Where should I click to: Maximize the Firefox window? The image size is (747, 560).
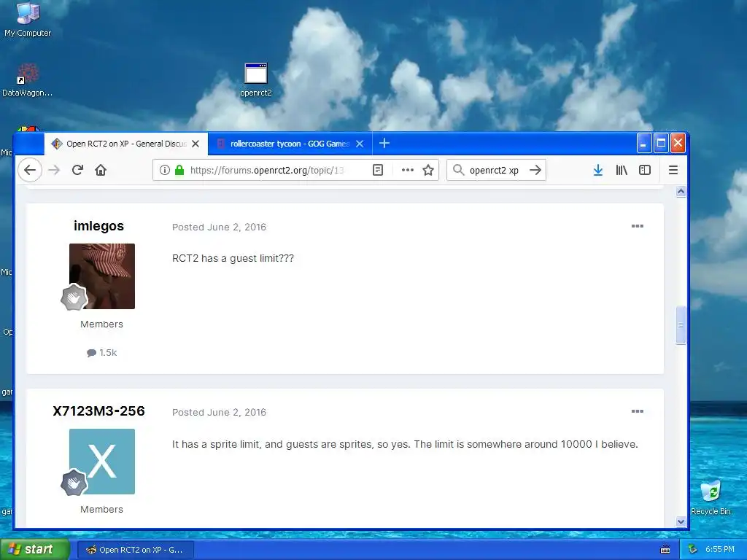(x=661, y=144)
